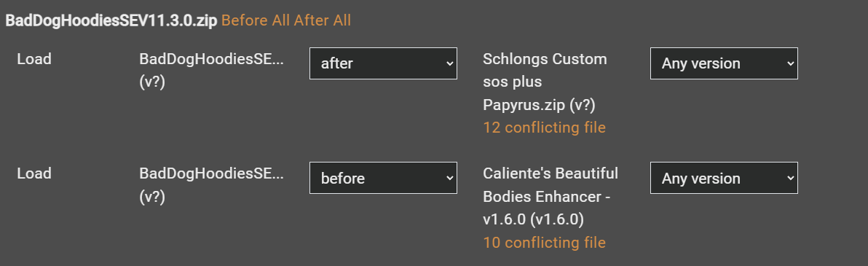This screenshot has height=266, width=868.
Task: Open 'Any version' dropdown for Caliente's Bodies rule
Action: (724, 178)
